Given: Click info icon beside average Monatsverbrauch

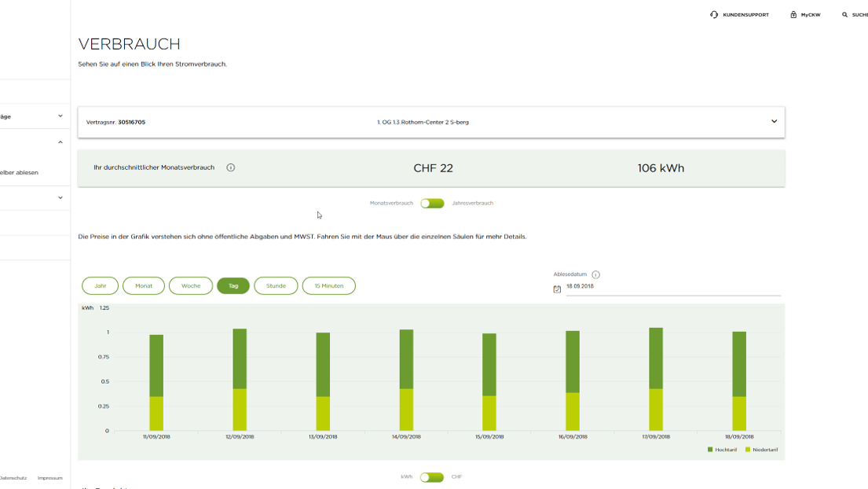Looking at the screenshot, I should [230, 167].
